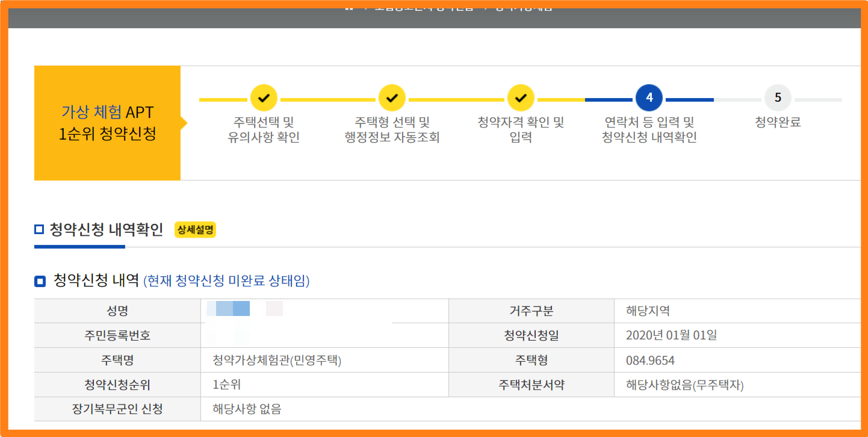The width and height of the screenshot is (868, 437).
Task: Click the 가상 체험 APT 1순위 청약신청 banner
Action: pyautogui.click(x=107, y=123)
